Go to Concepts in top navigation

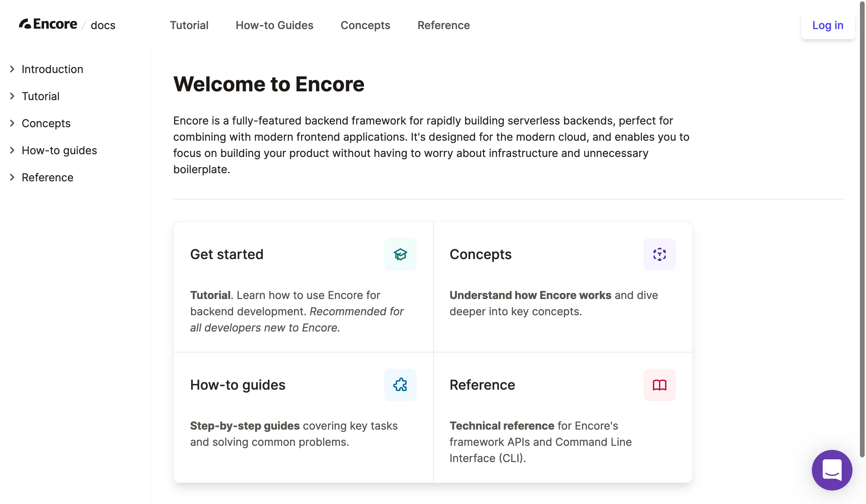[x=365, y=25]
